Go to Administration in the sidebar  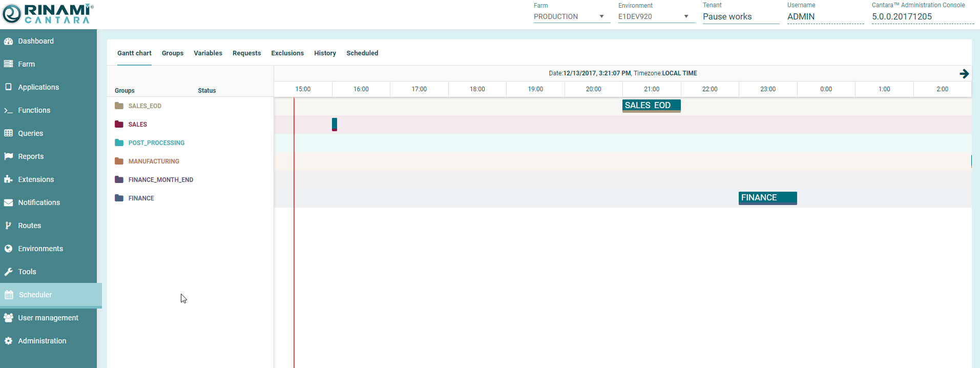[x=42, y=341]
